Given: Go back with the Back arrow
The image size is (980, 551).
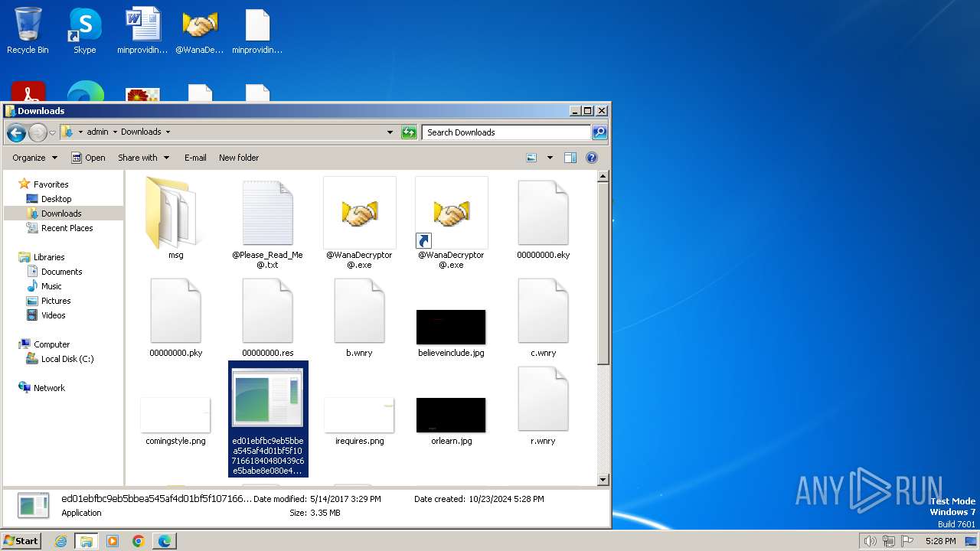Looking at the screenshot, I should 16,132.
